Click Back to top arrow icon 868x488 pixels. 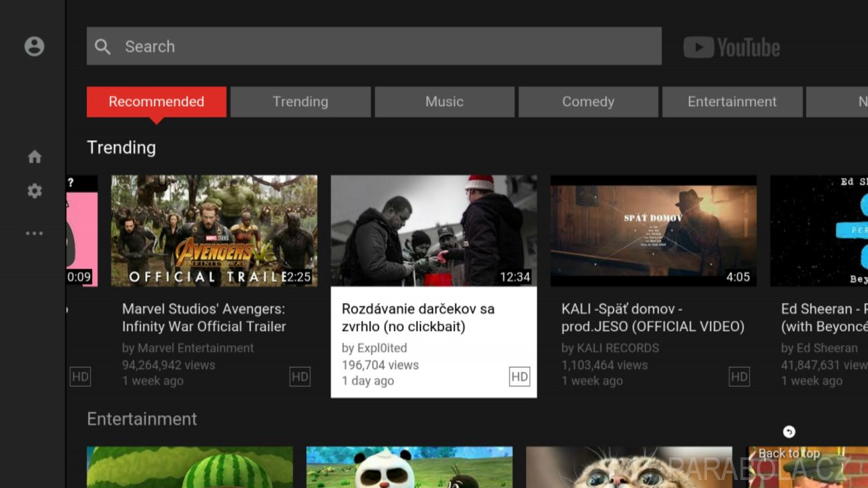click(x=789, y=432)
